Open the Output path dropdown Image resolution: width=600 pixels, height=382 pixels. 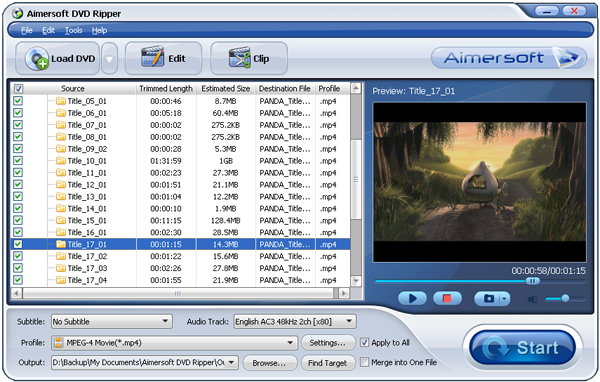(232, 362)
